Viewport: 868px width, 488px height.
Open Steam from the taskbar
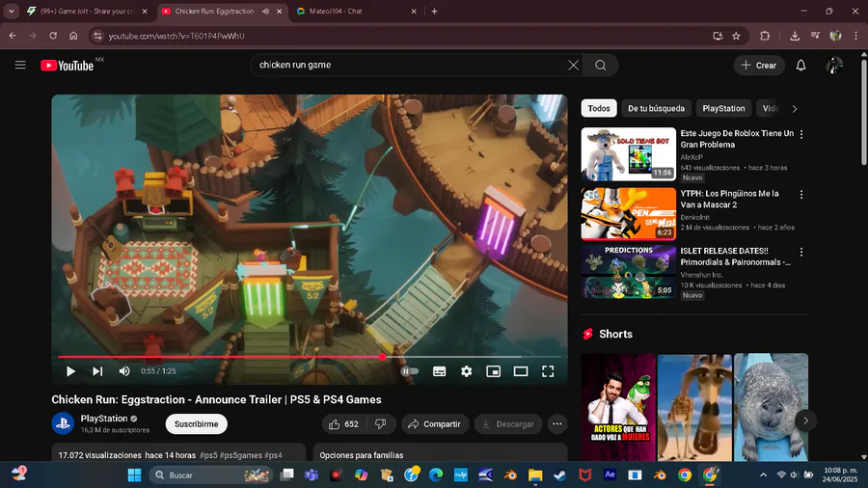click(x=560, y=474)
